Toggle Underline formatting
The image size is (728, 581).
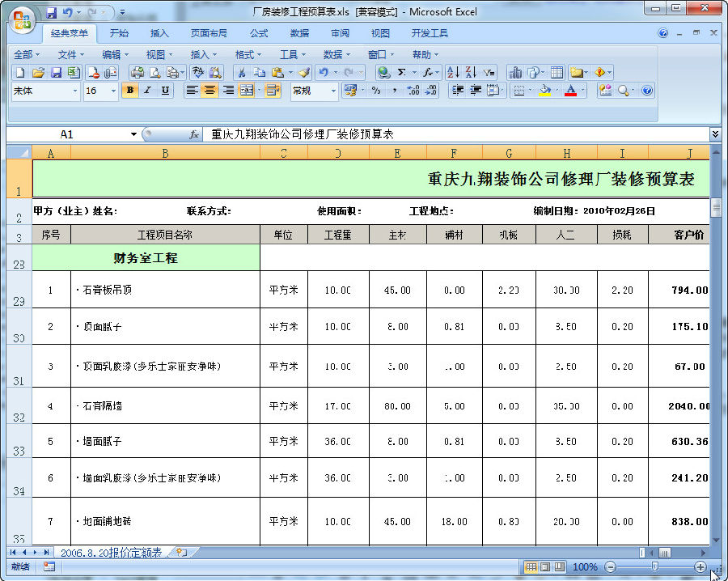coord(164,90)
